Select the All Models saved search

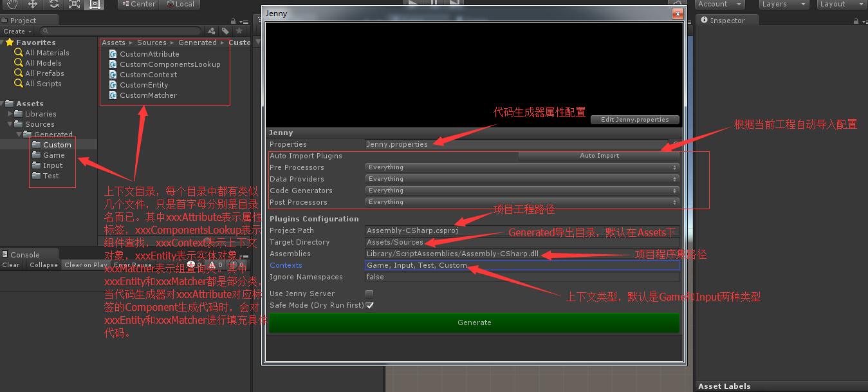point(43,63)
